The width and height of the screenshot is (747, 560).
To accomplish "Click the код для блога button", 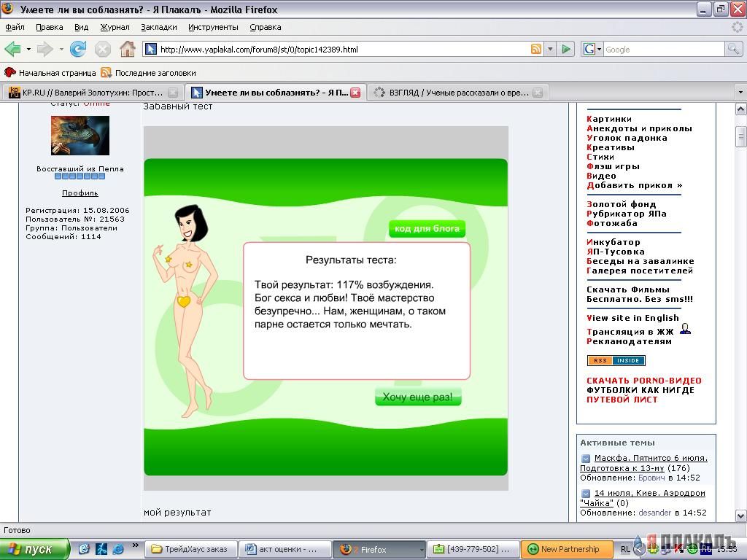I will click(427, 228).
